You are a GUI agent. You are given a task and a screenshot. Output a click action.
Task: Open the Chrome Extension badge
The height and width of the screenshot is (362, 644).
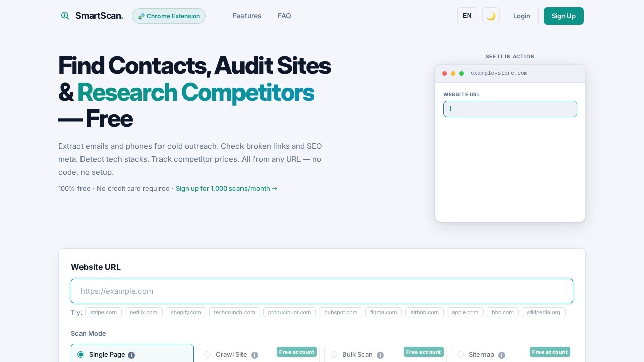pyautogui.click(x=169, y=16)
